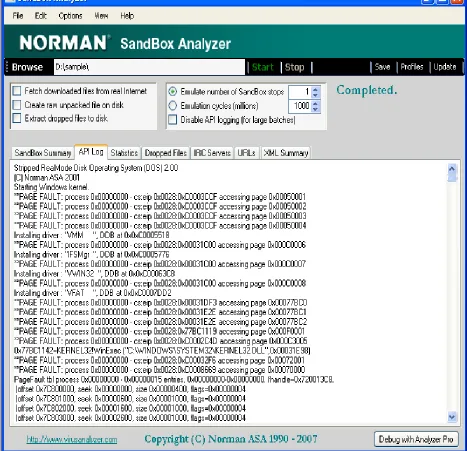Screen dimensions: 467x451
Task: Open Profiles from the toolbar
Action: coord(412,67)
